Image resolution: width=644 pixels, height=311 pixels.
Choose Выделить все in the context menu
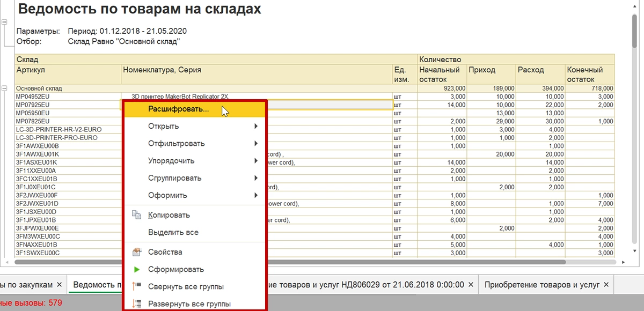(194, 232)
